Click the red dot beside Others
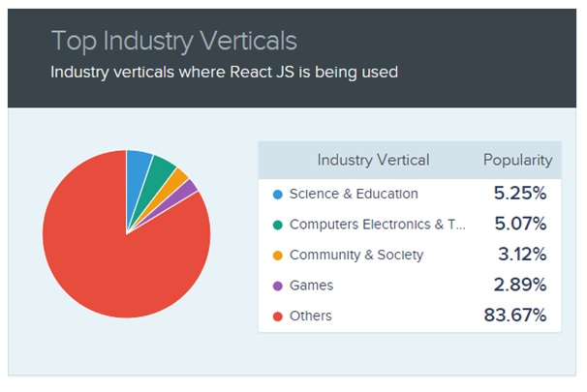 click(x=278, y=317)
